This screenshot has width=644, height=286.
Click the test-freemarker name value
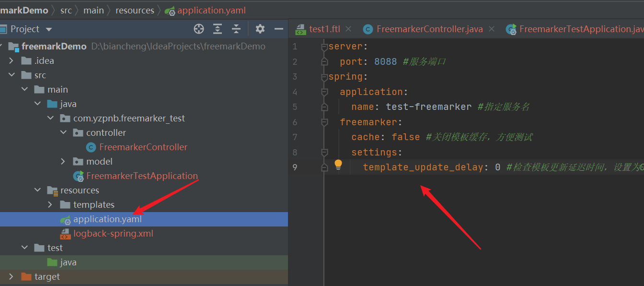pyautogui.click(x=429, y=107)
